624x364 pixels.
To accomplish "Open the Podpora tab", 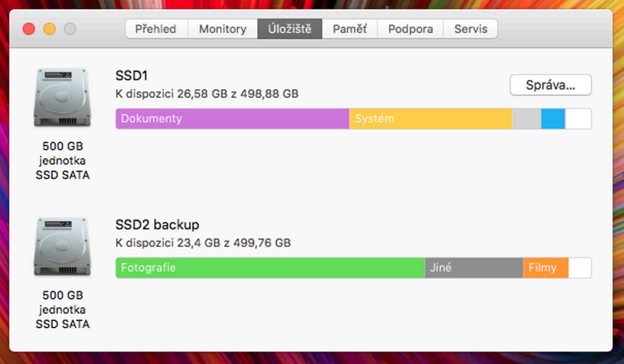I will point(410,29).
